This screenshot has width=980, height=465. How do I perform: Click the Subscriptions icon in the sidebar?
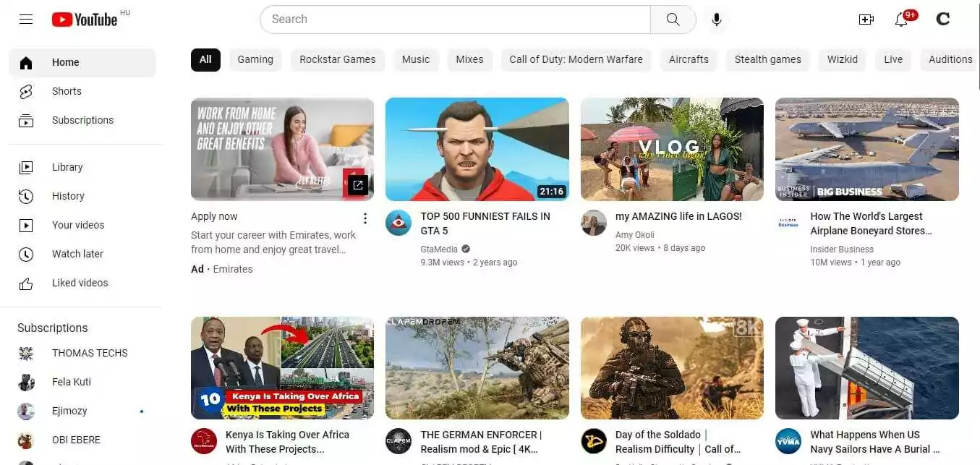pos(26,121)
